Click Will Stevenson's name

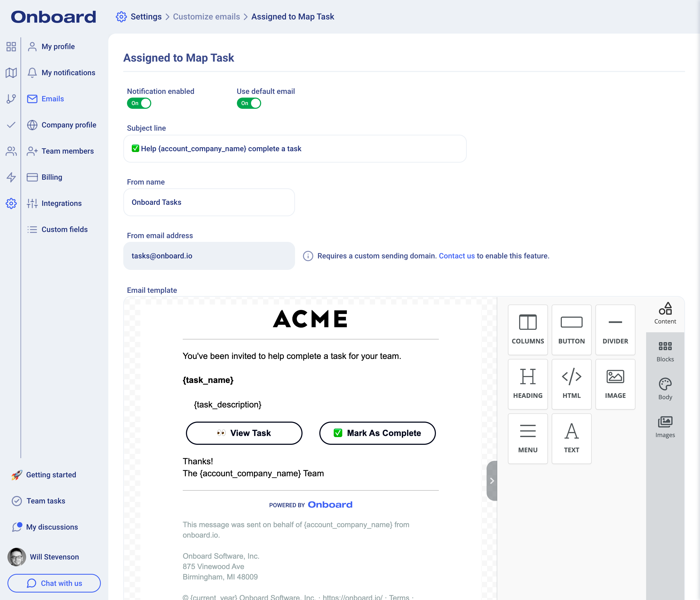coord(54,557)
